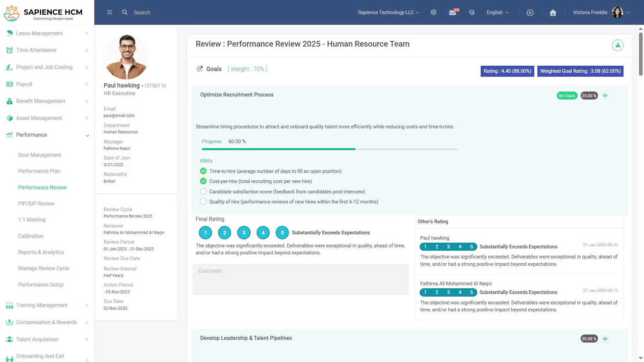Toggle the Cost-per-hire KRA checkbox
The height and width of the screenshot is (362, 644).
203,181
